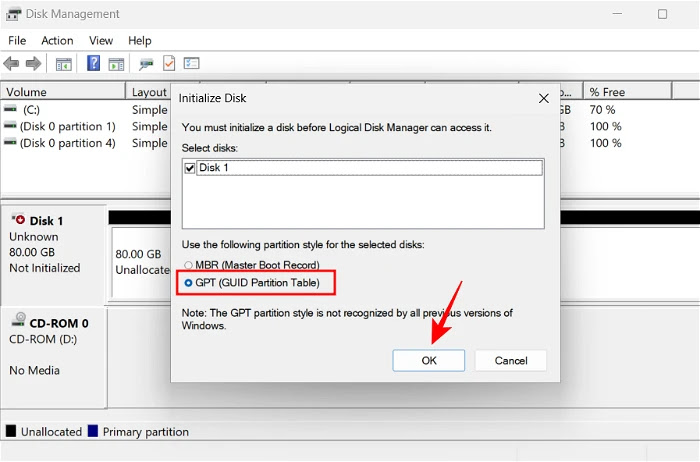Click the Cancel button
700x462 pixels.
(511, 360)
